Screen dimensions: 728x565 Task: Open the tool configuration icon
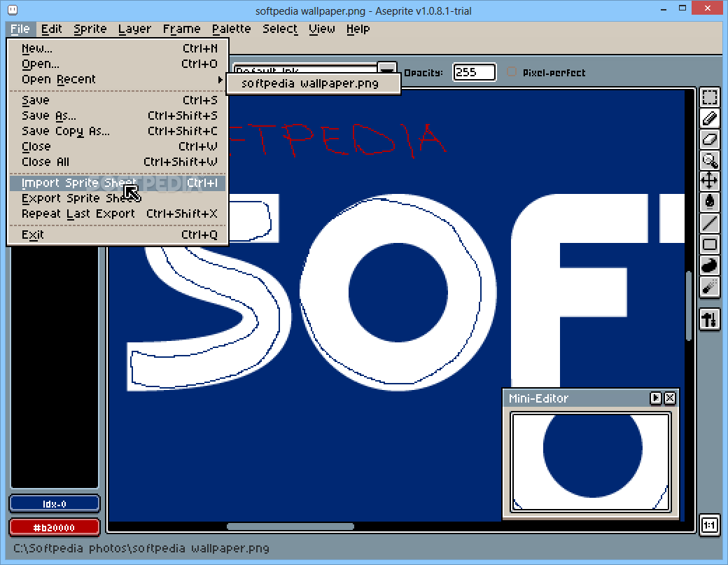(x=709, y=319)
